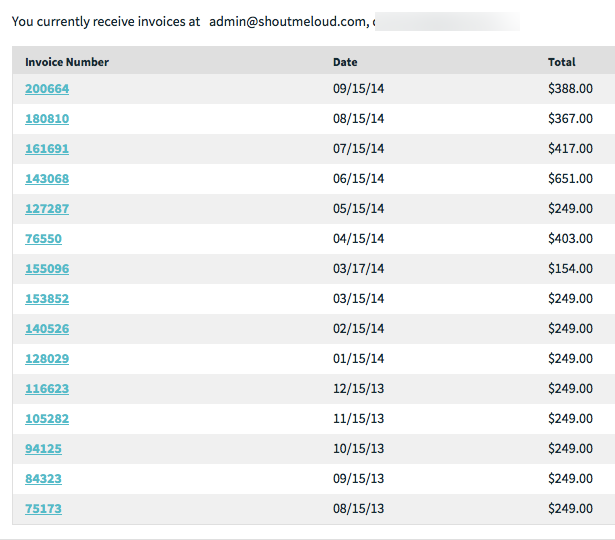Click the $651.00 total amount

[570, 178]
